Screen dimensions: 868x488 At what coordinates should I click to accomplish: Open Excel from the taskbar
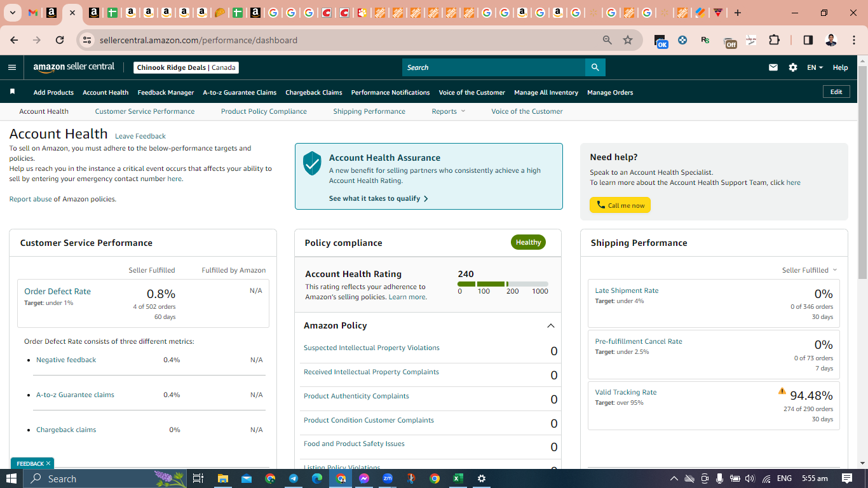[458, 478]
